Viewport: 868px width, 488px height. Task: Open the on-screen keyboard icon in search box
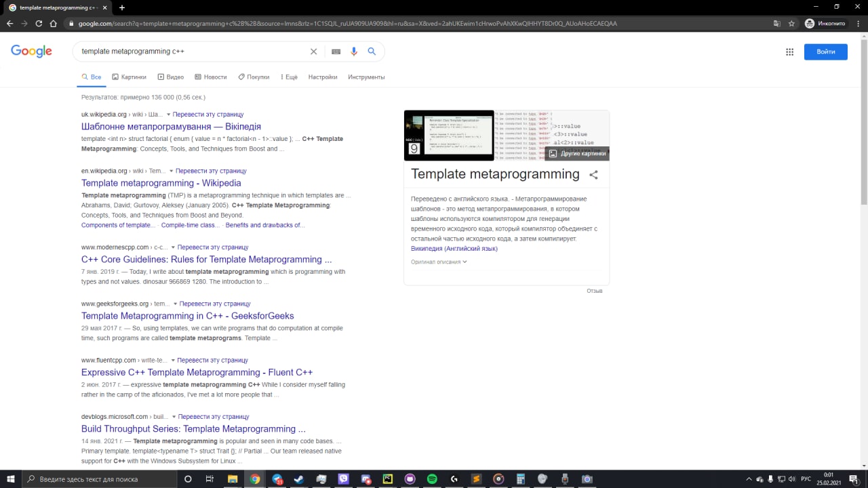(x=336, y=52)
